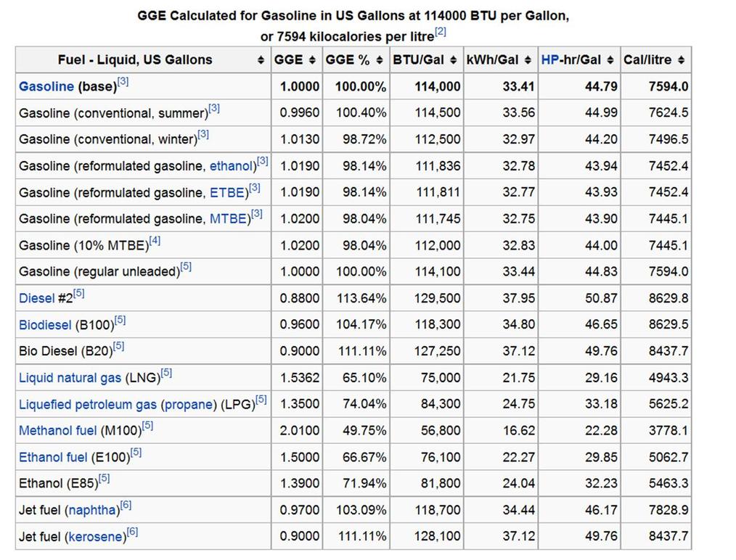Open Liquid natural gas link

point(70,378)
